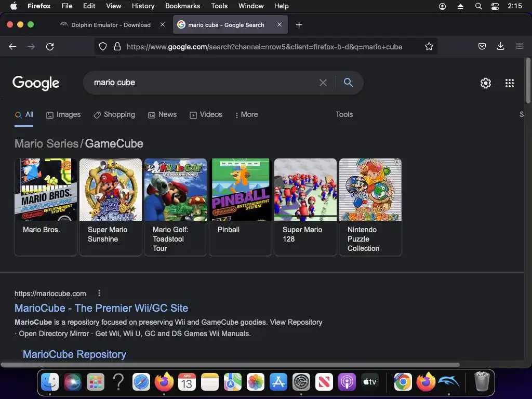Image resolution: width=532 pixels, height=399 pixels.
Task: Switch to Dolphin Emulator - Download tab
Action: [x=111, y=25]
